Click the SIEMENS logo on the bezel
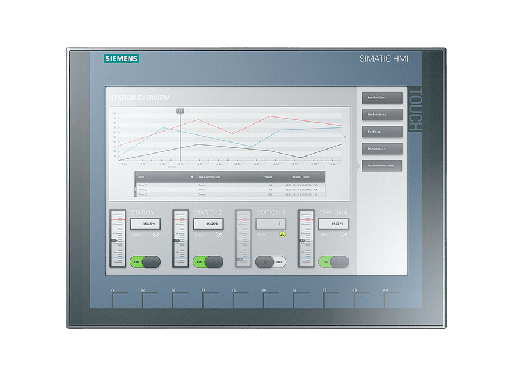The height and width of the screenshot is (376, 512). point(121,59)
